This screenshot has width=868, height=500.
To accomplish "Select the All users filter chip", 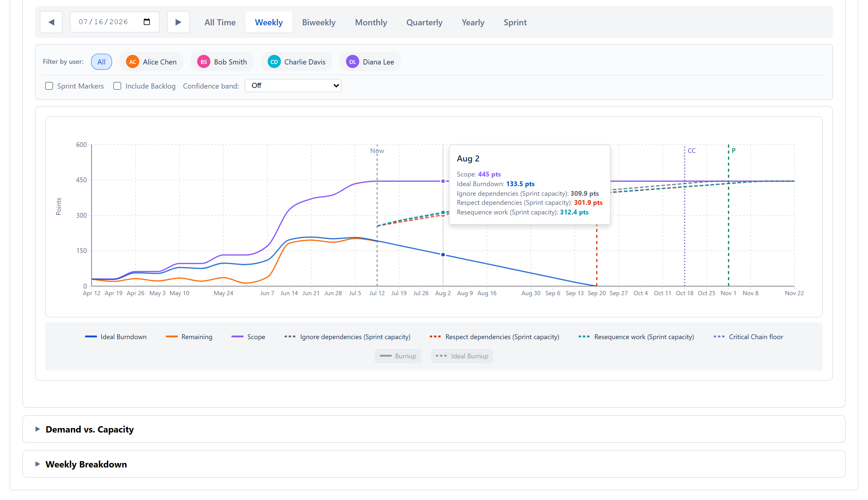I will (101, 62).
